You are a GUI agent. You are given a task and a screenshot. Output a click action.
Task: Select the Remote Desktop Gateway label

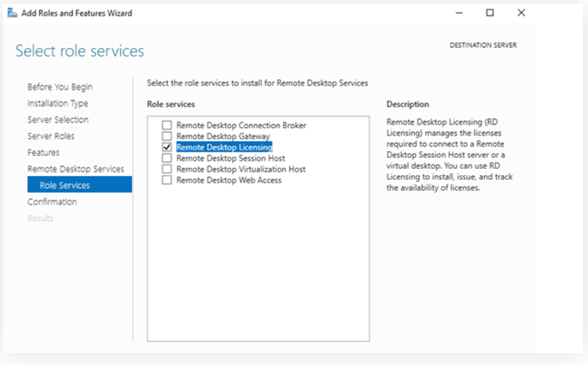pos(223,136)
